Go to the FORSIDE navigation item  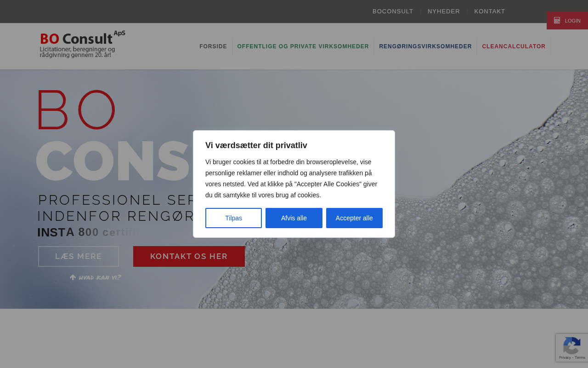point(213,46)
